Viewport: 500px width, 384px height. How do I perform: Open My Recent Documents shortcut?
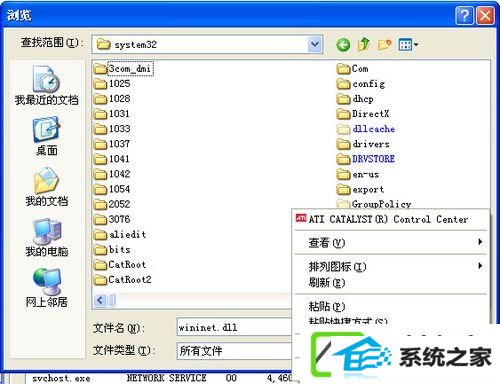(x=46, y=85)
